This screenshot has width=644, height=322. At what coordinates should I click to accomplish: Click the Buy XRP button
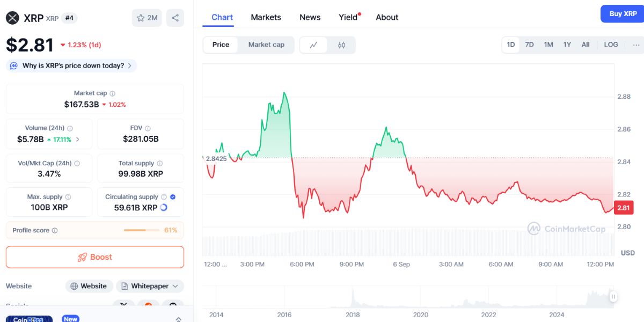pos(623,14)
